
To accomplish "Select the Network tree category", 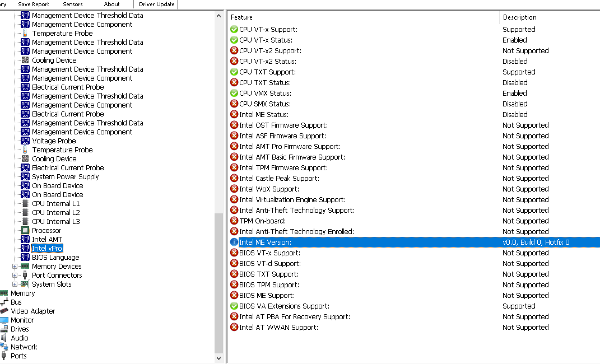I will pos(24,347).
